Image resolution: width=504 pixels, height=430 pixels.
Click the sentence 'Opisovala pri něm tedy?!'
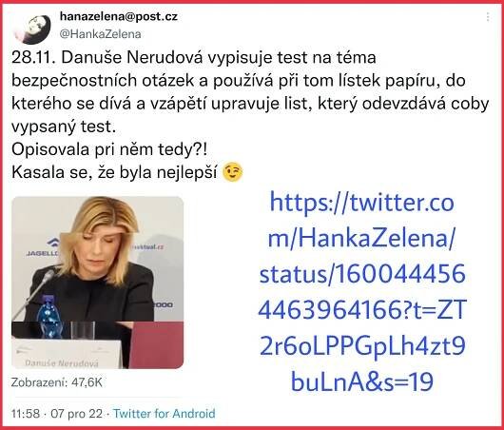(109, 149)
